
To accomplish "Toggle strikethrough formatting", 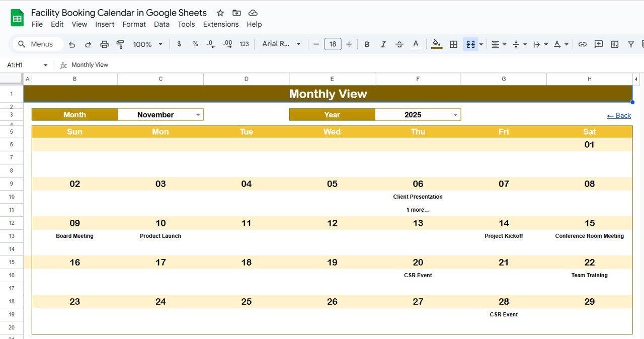I will pos(399,44).
